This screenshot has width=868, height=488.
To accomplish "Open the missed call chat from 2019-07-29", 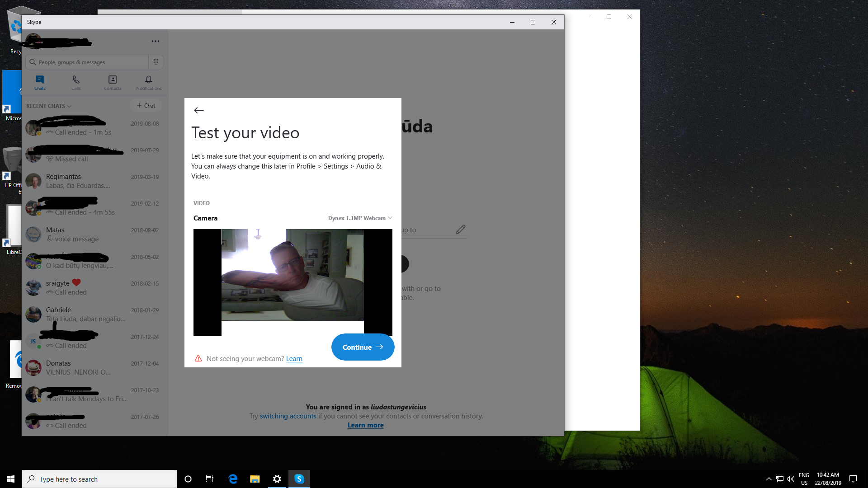I will coord(94,155).
